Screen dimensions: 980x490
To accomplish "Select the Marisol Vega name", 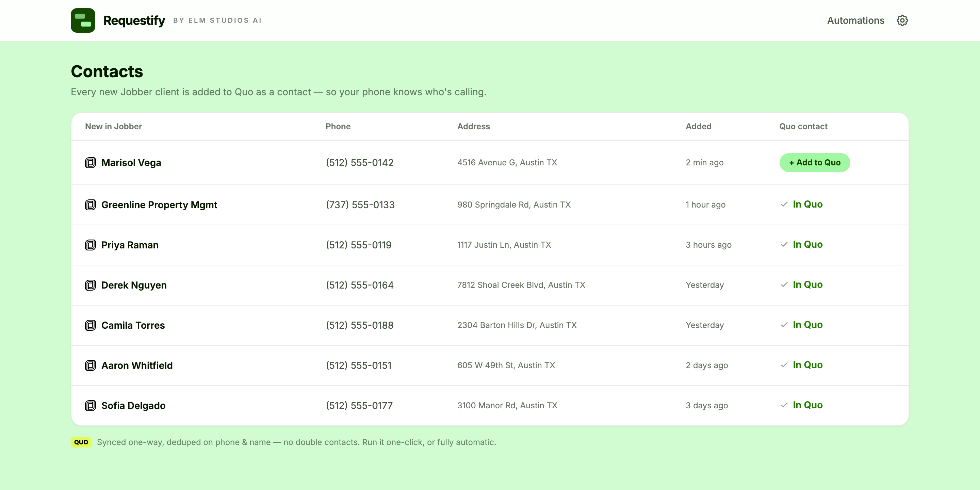I will coord(131,163).
